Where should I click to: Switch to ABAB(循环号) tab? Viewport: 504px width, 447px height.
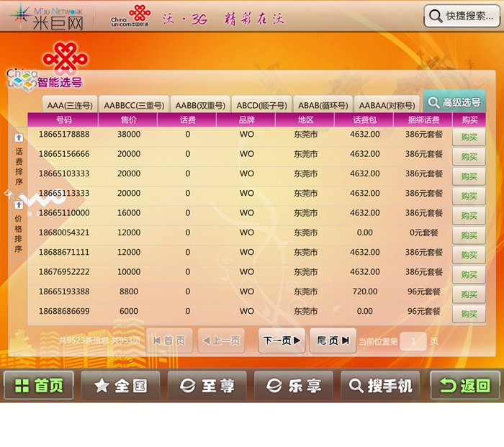(323, 105)
